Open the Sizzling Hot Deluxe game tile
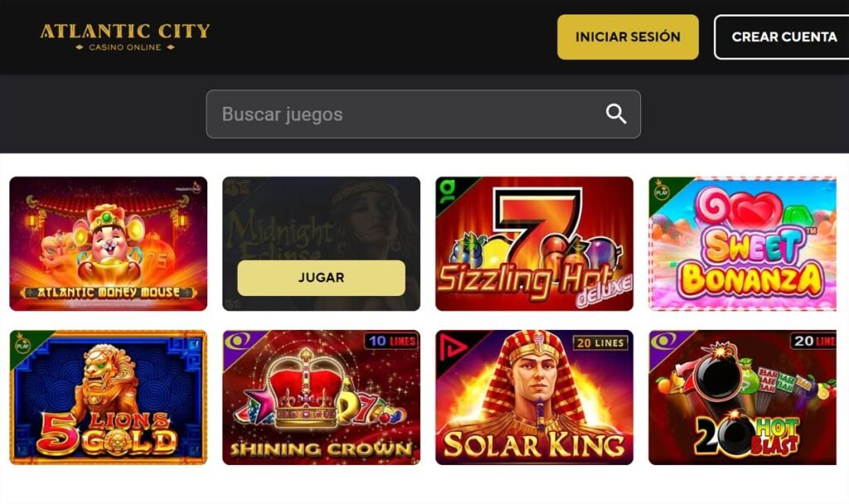This screenshot has height=504, width=849. click(535, 244)
